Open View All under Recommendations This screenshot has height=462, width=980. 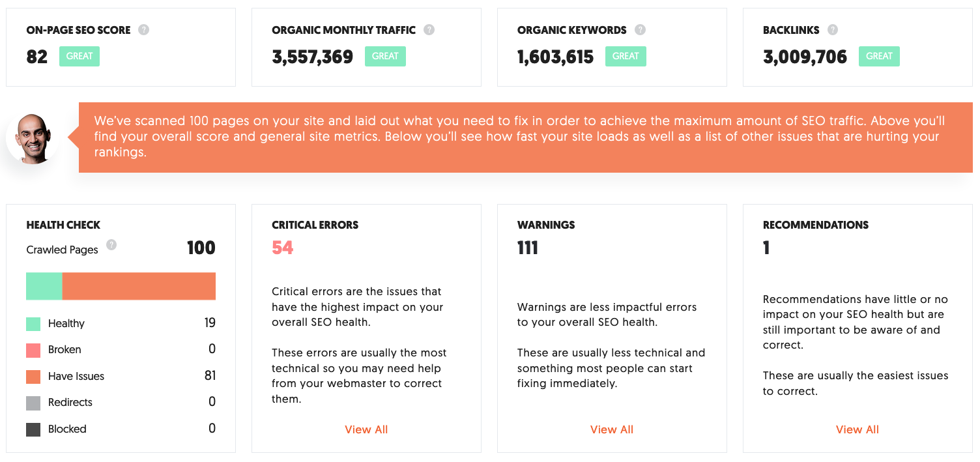point(857,429)
